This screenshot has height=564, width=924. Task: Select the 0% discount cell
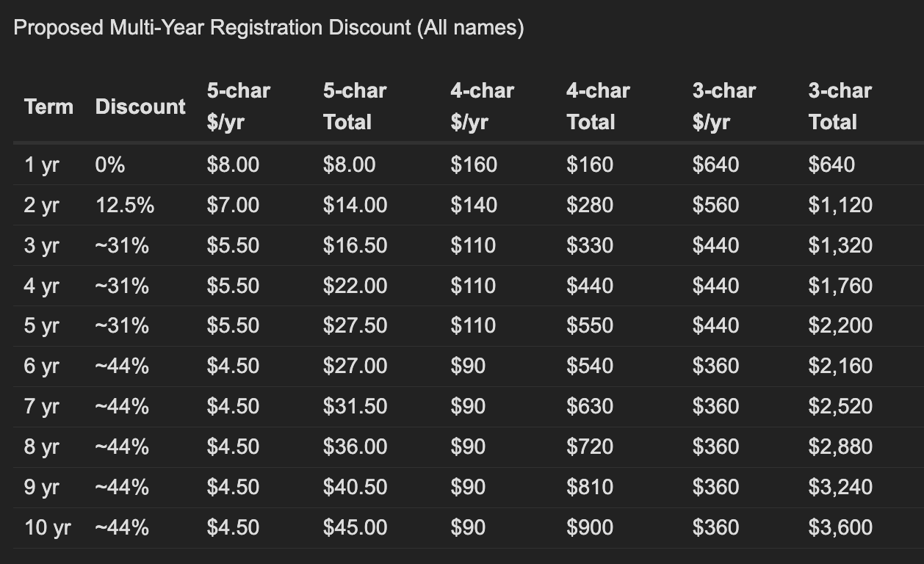tap(110, 164)
